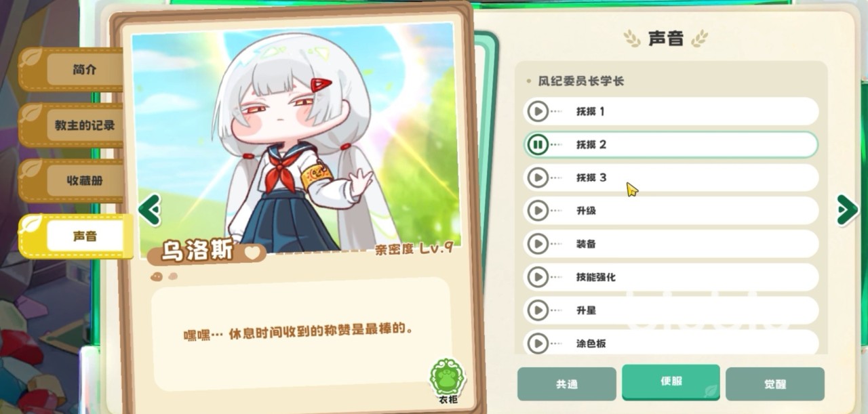Switch to the 觉醒 voice category

click(775, 384)
